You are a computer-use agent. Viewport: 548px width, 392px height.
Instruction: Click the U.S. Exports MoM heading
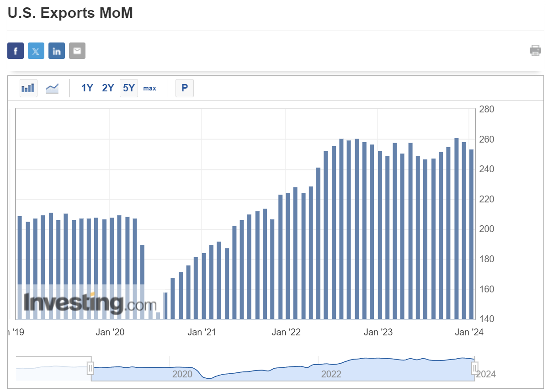coord(70,13)
